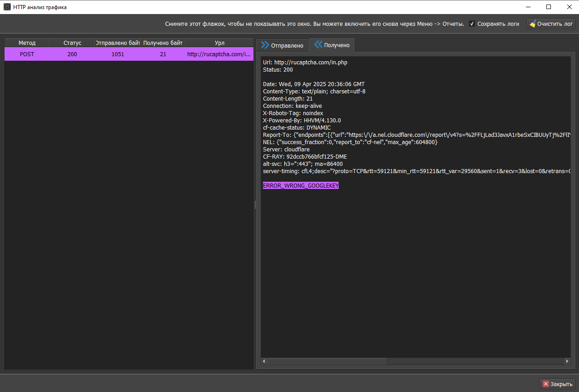
Task: Click the highlighted ERROR_WRONG_GOOGLEKEY text
Action: [x=301, y=186]
